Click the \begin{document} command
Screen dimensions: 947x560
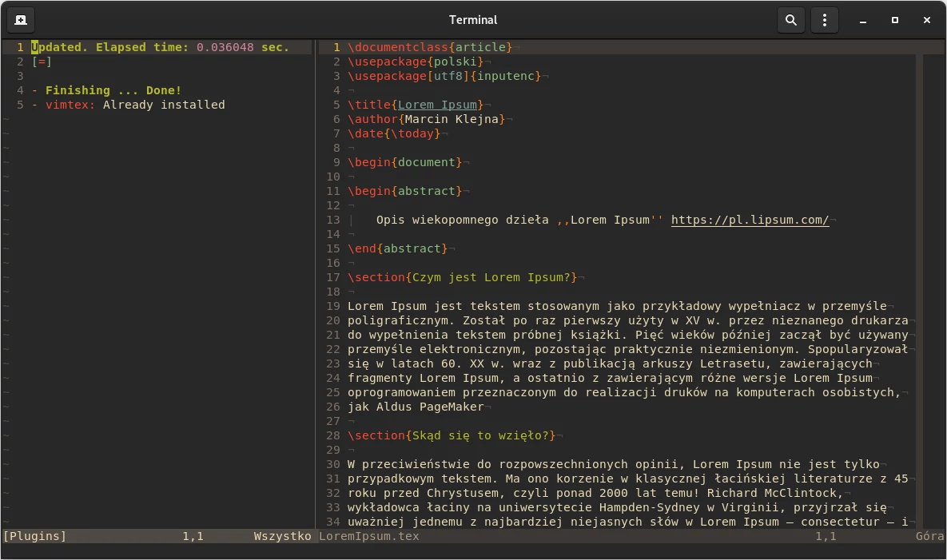click(x=403, y=162)
